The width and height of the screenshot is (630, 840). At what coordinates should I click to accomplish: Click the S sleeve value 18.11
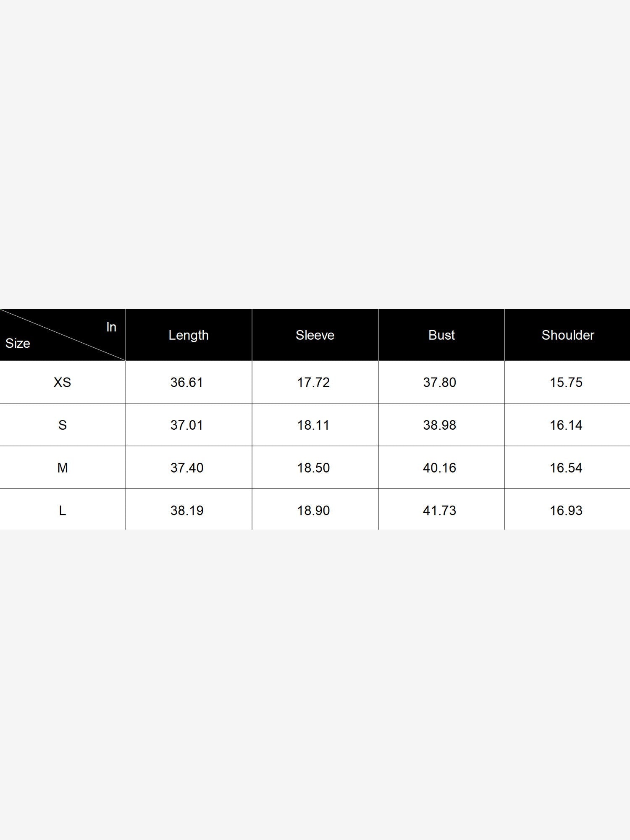[313, 425]
